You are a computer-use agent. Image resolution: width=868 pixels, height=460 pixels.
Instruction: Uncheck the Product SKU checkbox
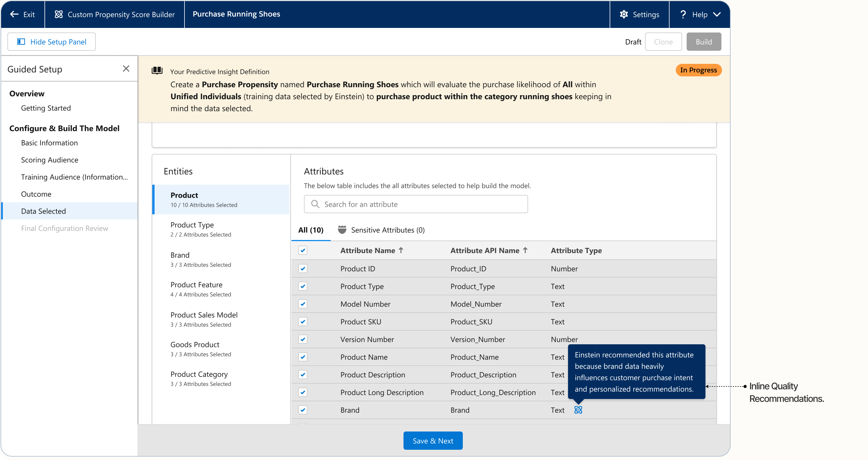tap(303, 321)
